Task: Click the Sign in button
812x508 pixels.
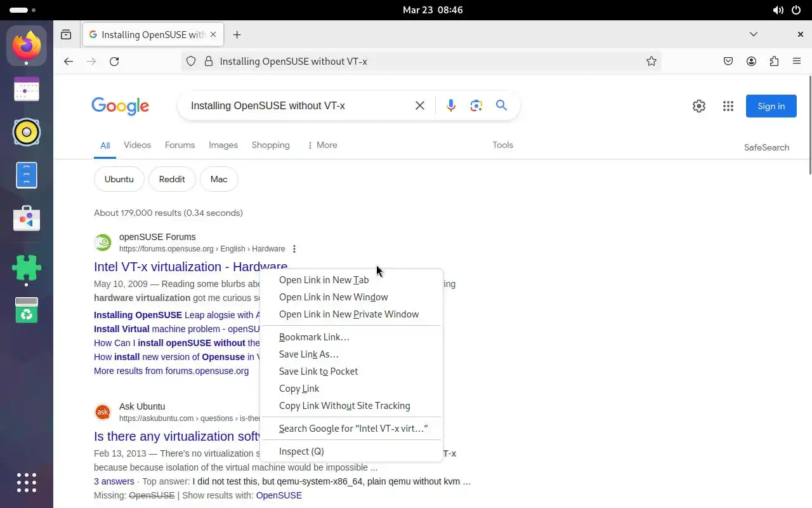Action: 771,106
